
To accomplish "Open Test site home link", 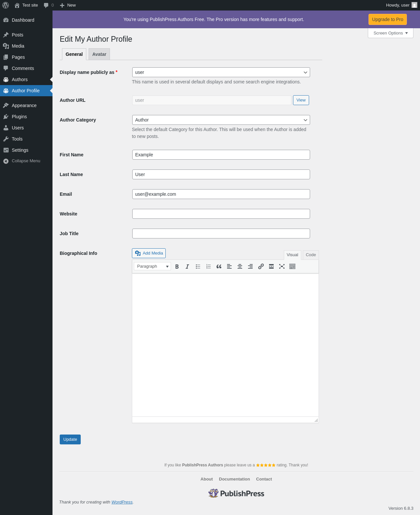I will (26, 5).
